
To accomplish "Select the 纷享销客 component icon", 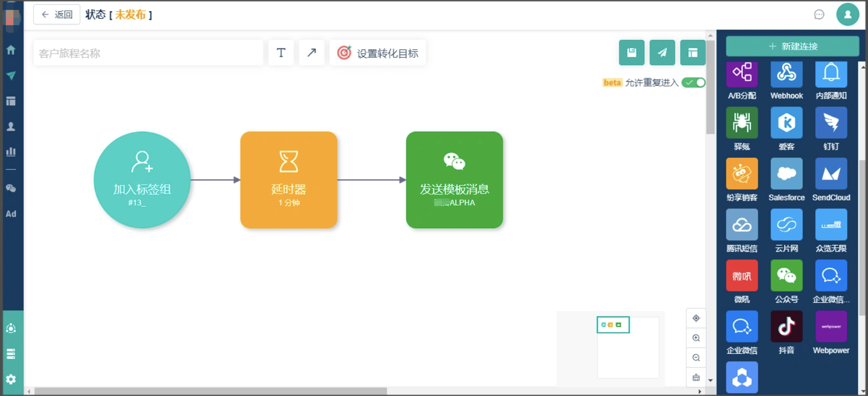I will (x=742, y=174).
